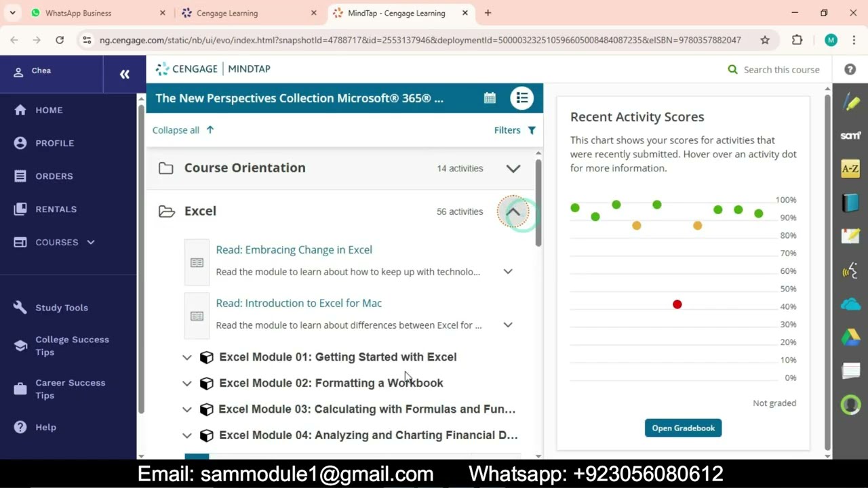Click the Collapse all link
Viewport: 868px width, 488px height.
(x=183, y=130)
